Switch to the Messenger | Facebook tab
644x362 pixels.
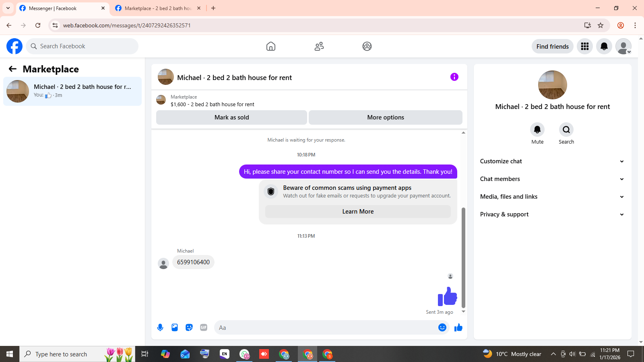click(62, 8)
